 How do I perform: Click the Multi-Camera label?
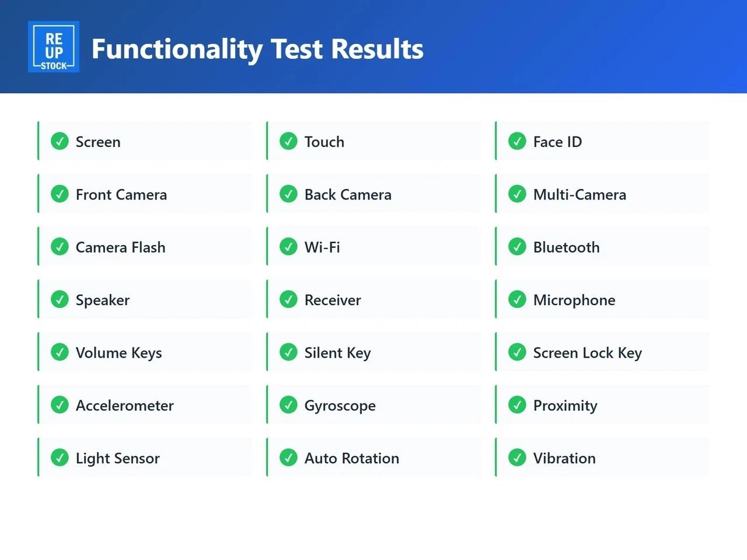pyautogui.click(x=580, y=194)
